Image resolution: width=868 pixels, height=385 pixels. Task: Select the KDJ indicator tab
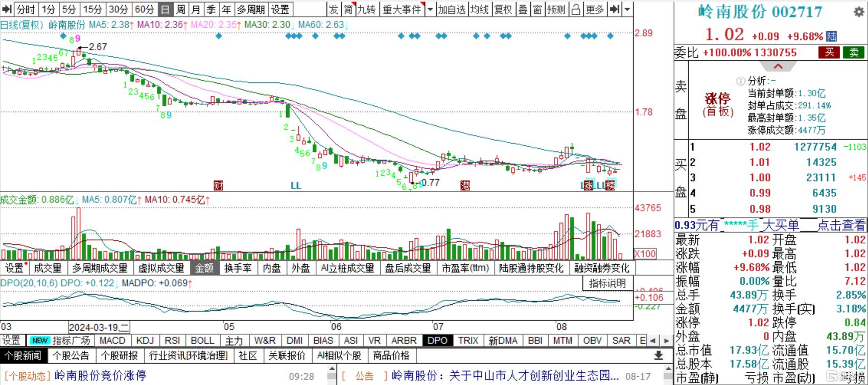point(145,341)
